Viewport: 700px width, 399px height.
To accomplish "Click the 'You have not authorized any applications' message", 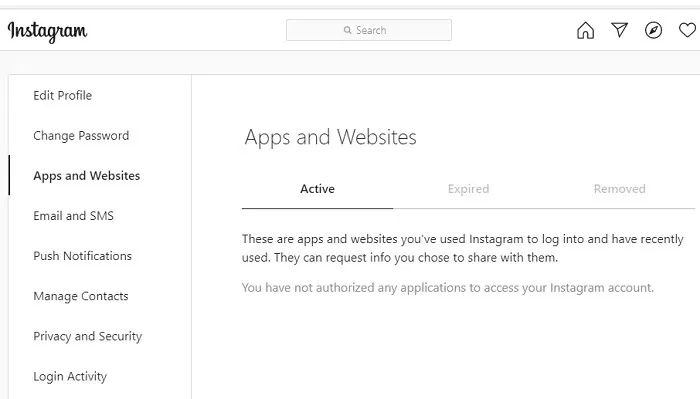I will click(x=448, y=287).
